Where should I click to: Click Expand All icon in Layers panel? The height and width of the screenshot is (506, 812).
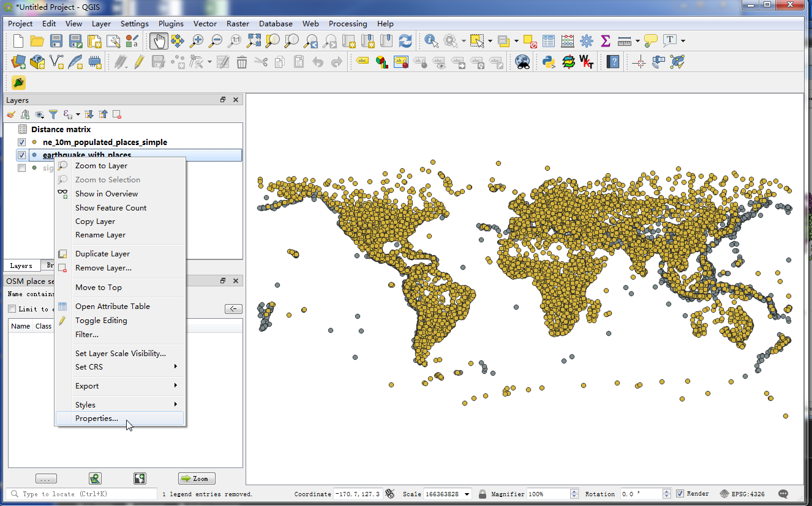pyautogui.click(x=89, y=114)
